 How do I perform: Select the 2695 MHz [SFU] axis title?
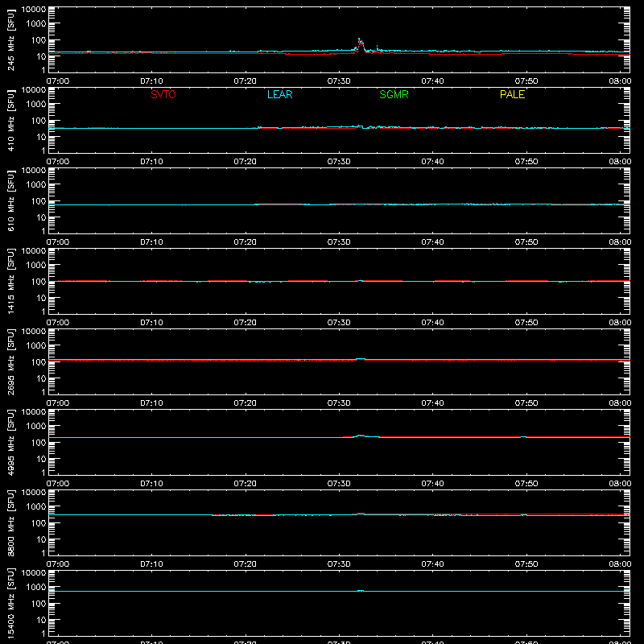[10, 361]
